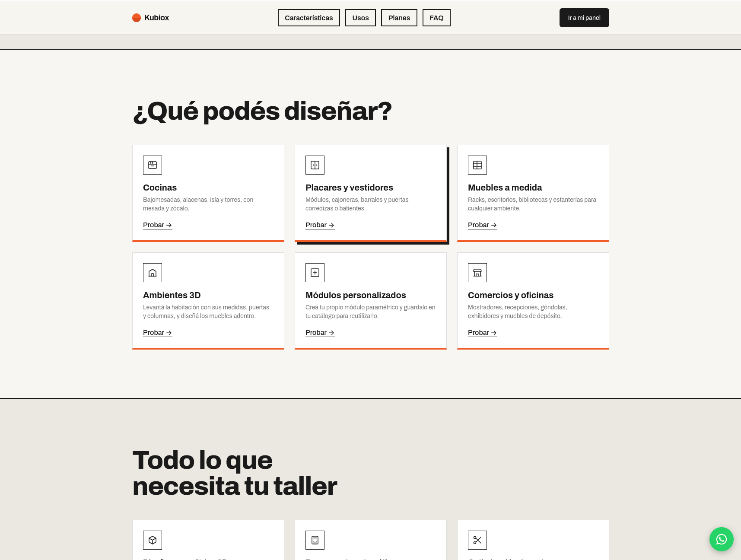Viewport: 741px width, 560px height.
Task: Click the 'Mostradores, recepciones, góndolas' description
Action: (517, 312)
